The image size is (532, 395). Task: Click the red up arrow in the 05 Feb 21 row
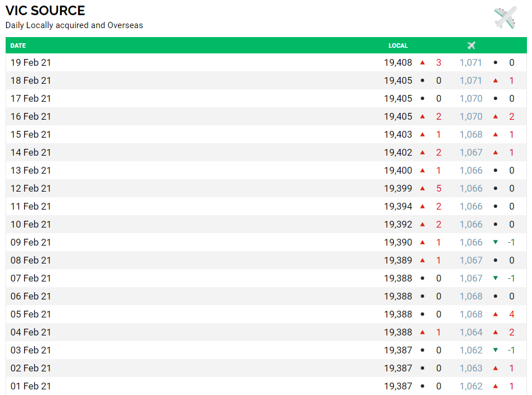click(495, 315)
